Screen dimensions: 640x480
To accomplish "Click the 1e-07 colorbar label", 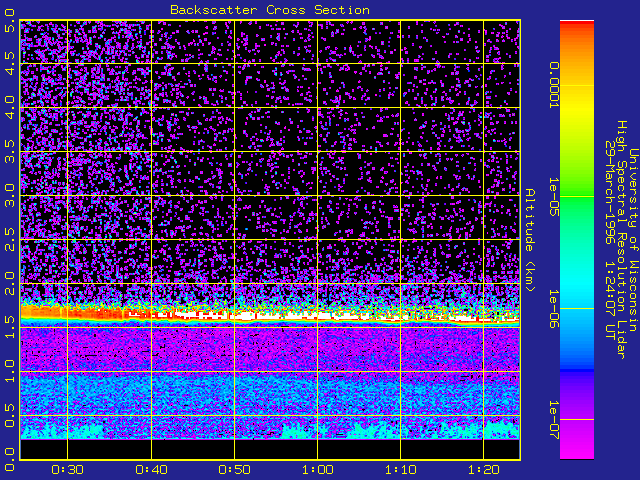I will [x=553, y=420].
